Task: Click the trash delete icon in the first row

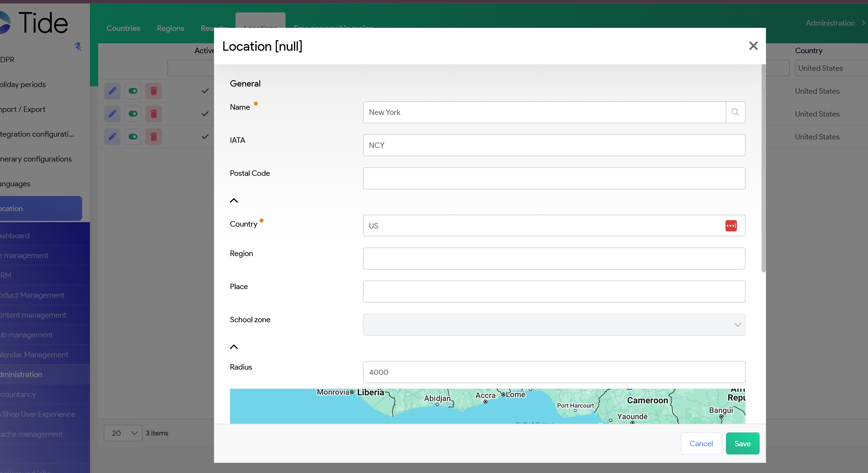Action: point(154,91)
